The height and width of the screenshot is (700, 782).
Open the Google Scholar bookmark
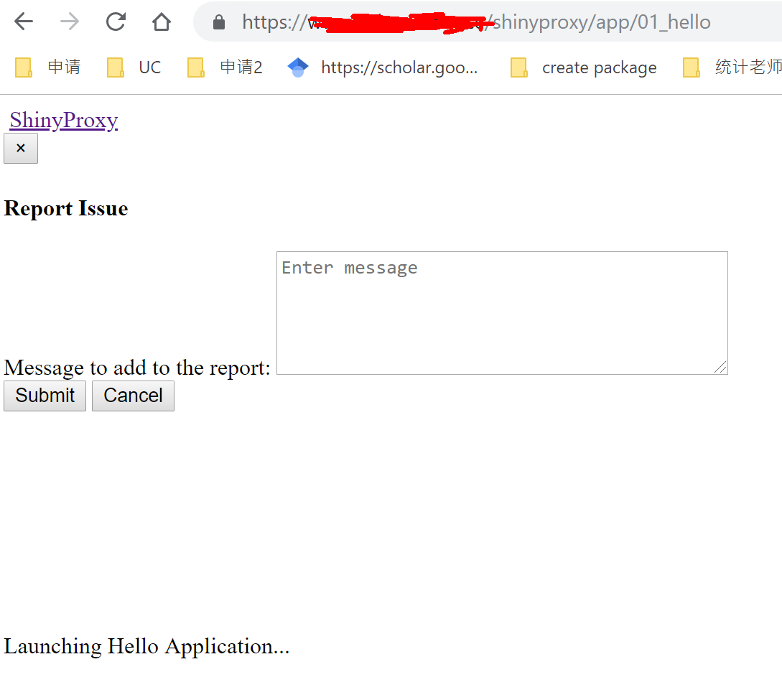[388, 67]
